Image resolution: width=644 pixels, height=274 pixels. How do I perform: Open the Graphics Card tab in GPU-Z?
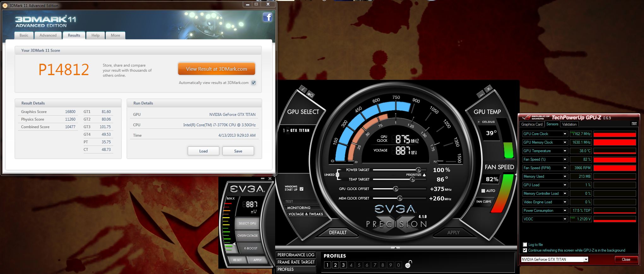pos(532,124)
